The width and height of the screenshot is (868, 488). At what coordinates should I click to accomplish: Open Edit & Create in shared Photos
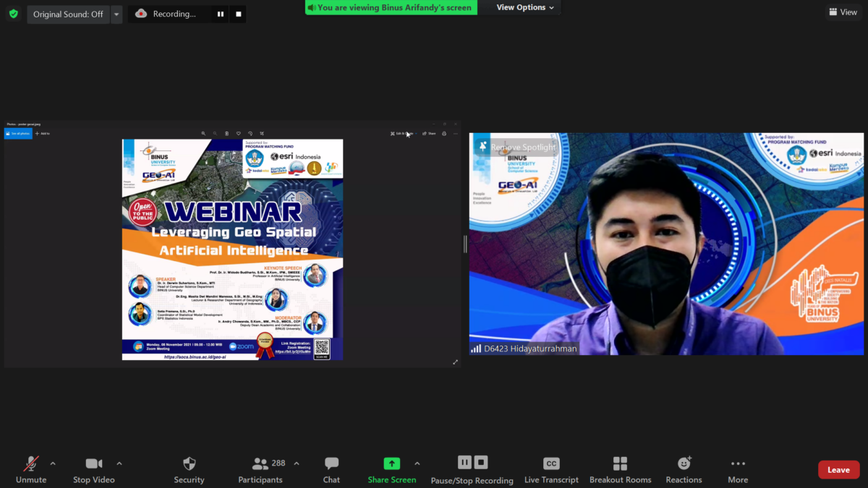point(403,134)
